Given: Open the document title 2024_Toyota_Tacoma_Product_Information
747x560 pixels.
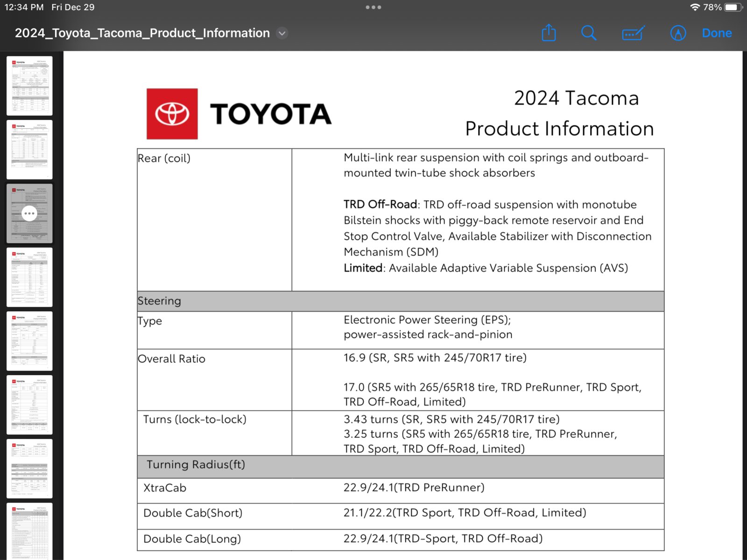Looking at the screenshot, I should [x=142, y=33].
